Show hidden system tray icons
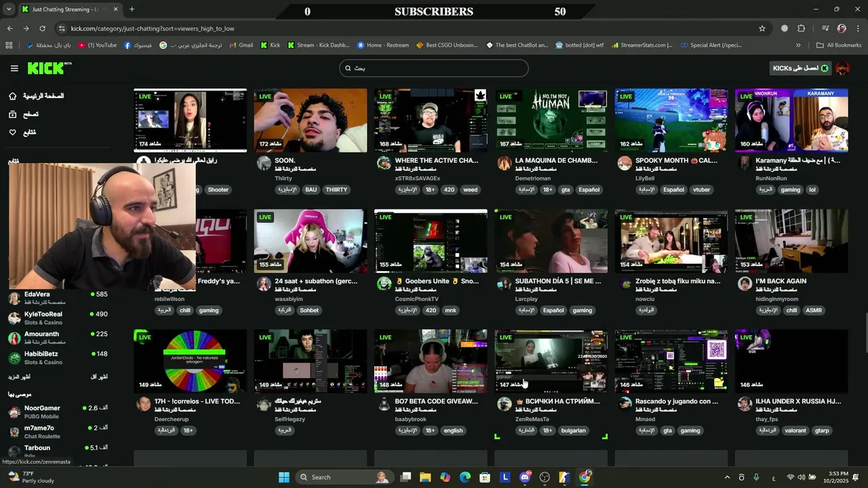868x488 pixels. coord(727,477)
